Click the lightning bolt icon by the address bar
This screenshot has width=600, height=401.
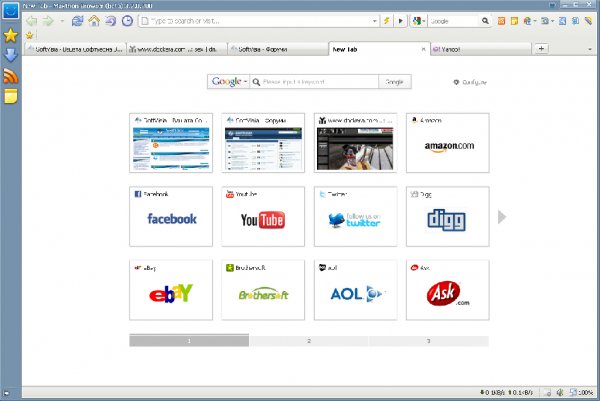coord(387,21)
